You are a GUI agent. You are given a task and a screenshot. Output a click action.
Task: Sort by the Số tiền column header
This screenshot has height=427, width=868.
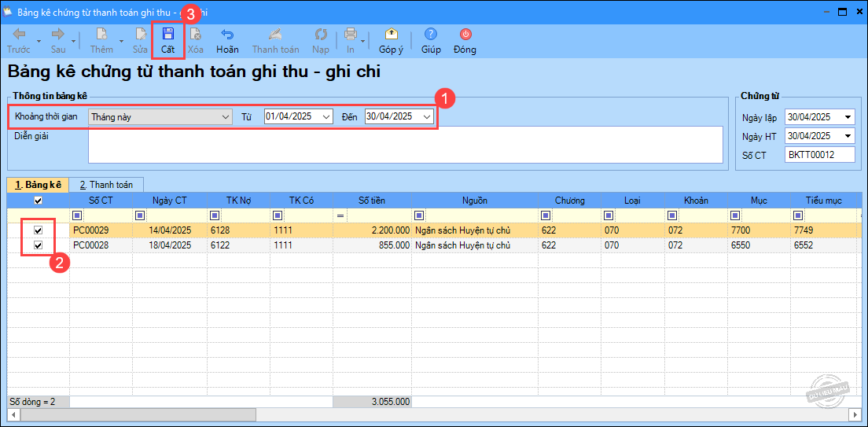click(371, 201)
